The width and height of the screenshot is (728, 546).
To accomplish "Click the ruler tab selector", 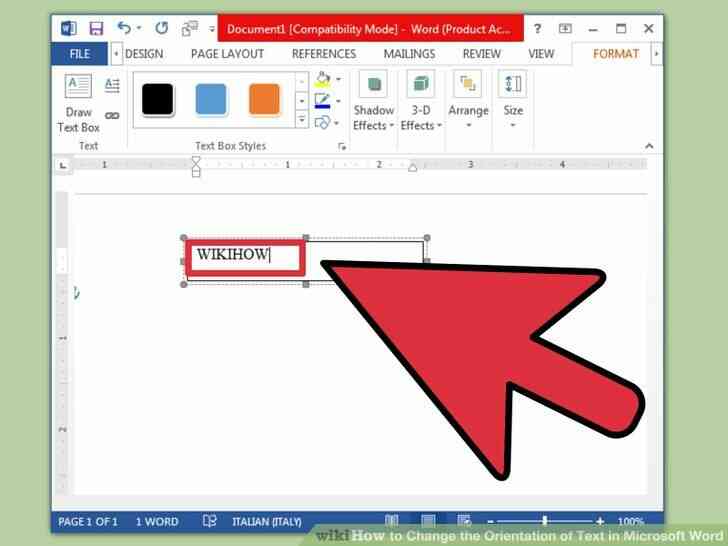I will (x=63, y=165).
